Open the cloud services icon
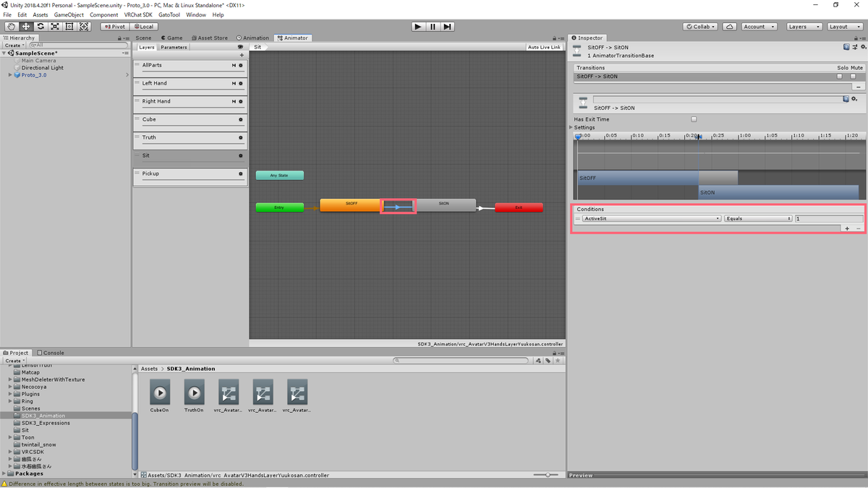Screen dimensions: 868x488 pyautogui.click(x=730, y=26)
